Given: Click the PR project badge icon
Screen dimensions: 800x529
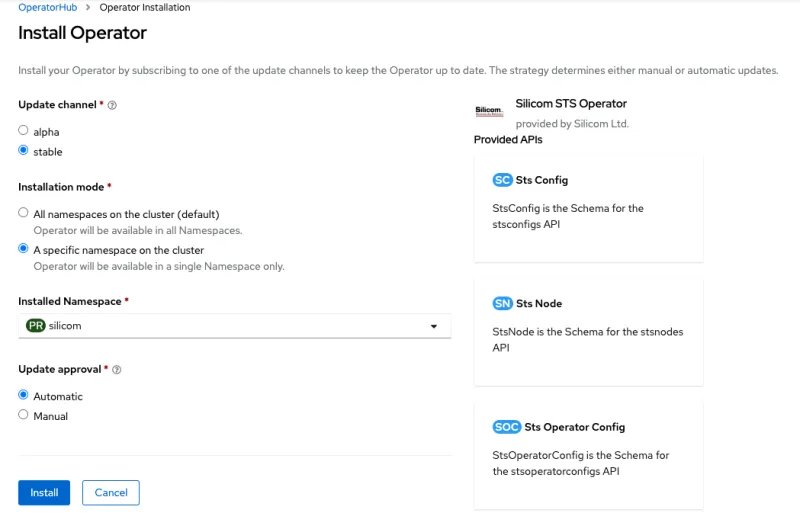Looking at the screenshot, I should click(x=36, y=326).
